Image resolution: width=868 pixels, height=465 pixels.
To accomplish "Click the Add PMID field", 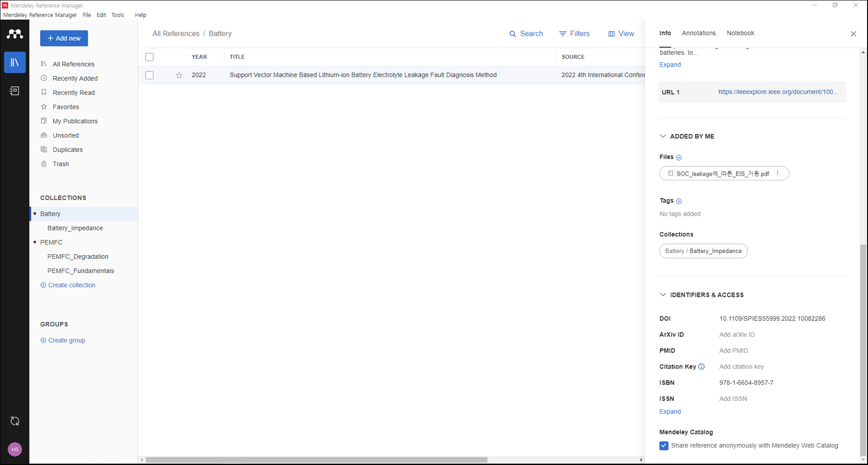I will pyautogui.click(x=734, y=351).
